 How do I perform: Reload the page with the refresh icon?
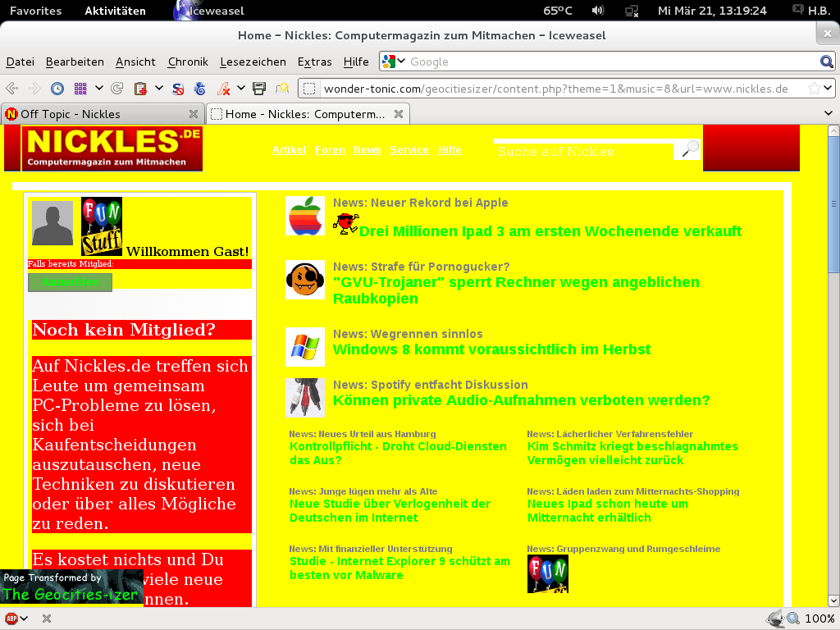point(116,89)
